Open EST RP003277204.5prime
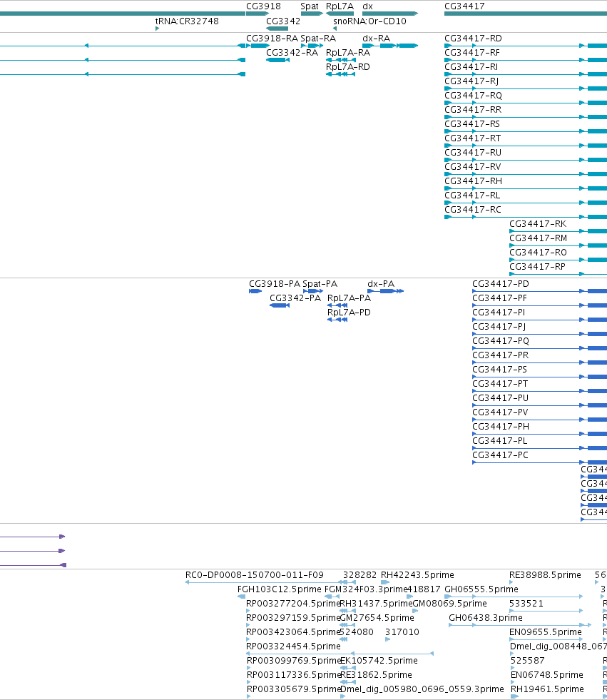Image resolution: width=607 pixels, height=700 pixels. pyautogui.click(x=293, y=604)
